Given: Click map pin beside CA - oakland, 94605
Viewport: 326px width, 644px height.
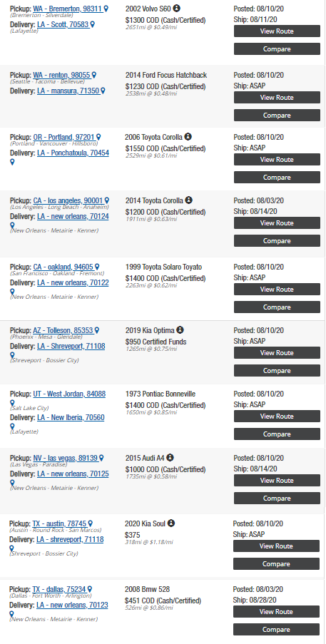Looking at the screenshot, I should click(x=97, y=267).
